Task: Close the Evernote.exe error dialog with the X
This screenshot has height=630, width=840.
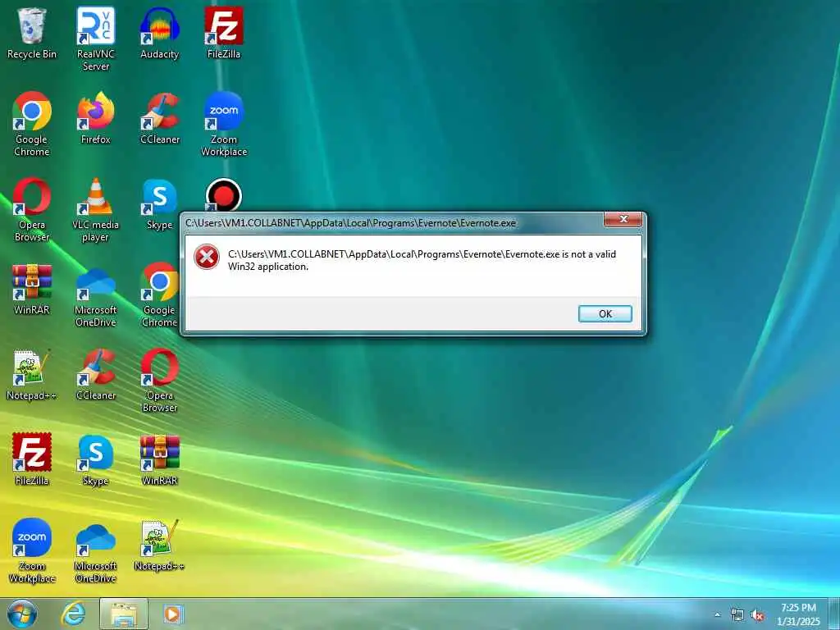Action: 623,219
